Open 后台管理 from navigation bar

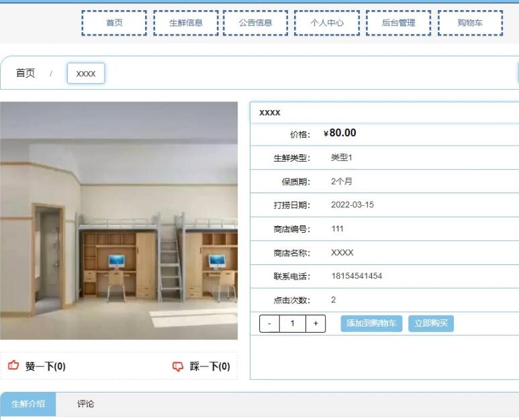coord(399,23)
